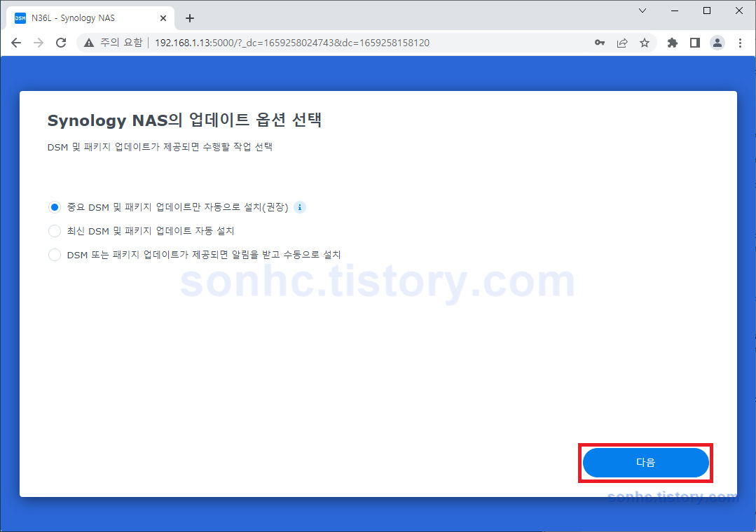Screen dimensions: 756x532
Task: Select manual install with notification option
Action: tap(55, 254)
